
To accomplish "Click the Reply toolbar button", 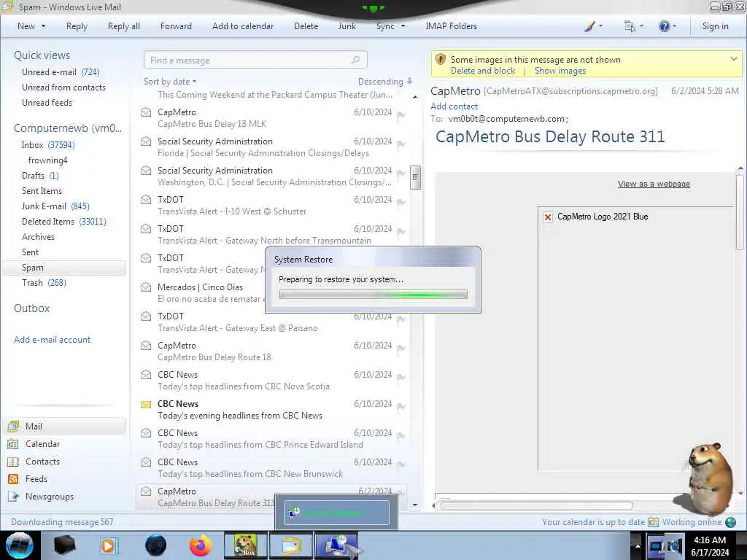I will coord(77,26).
